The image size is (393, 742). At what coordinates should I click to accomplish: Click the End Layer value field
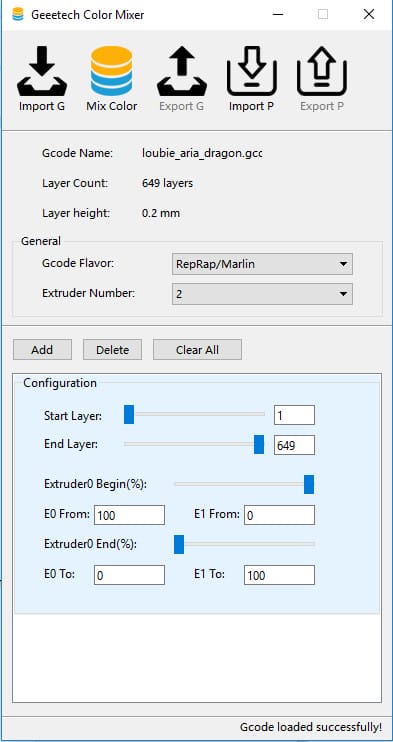point(294,445)
